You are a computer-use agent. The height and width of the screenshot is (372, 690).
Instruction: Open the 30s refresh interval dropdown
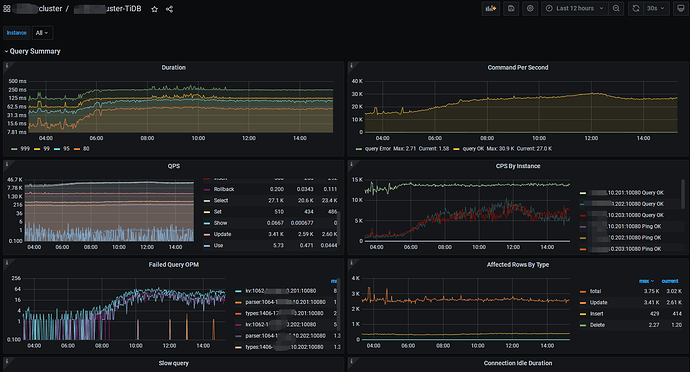point(656,8)
